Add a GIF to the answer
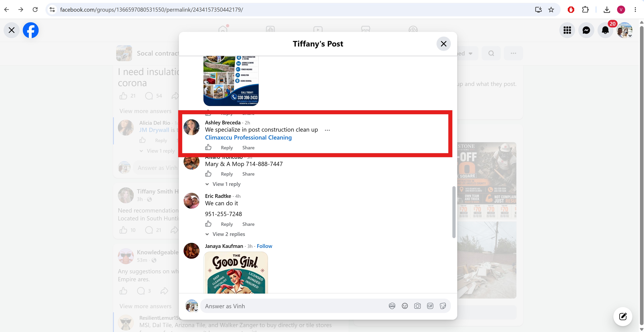Screen dimensions: 644x332 (430, 306)
